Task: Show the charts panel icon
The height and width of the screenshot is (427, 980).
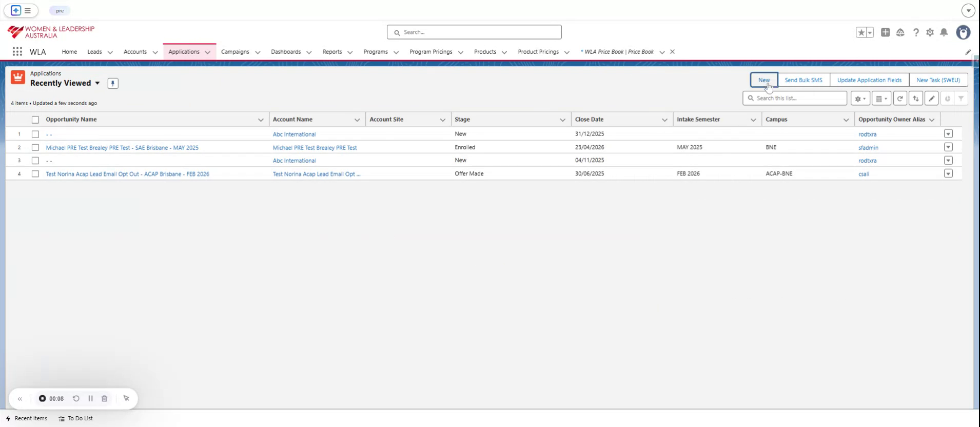Action: [x=947, y=99]
